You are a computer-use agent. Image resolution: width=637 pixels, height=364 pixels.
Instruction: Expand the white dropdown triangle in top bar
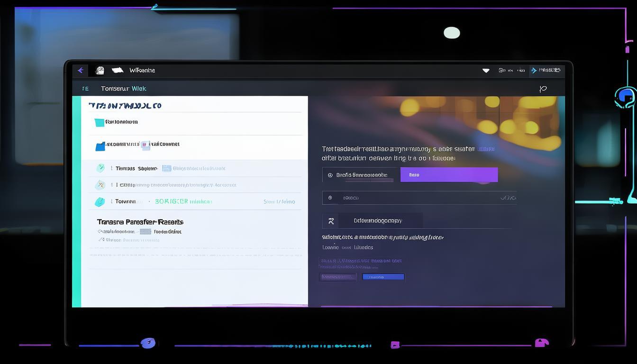click(x=486, y=71)
